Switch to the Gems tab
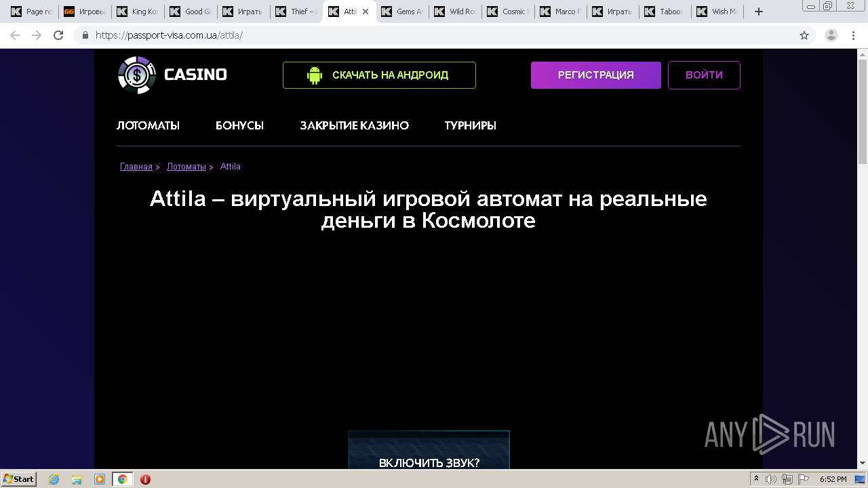 pyautogui.click(x=401, y=12)
